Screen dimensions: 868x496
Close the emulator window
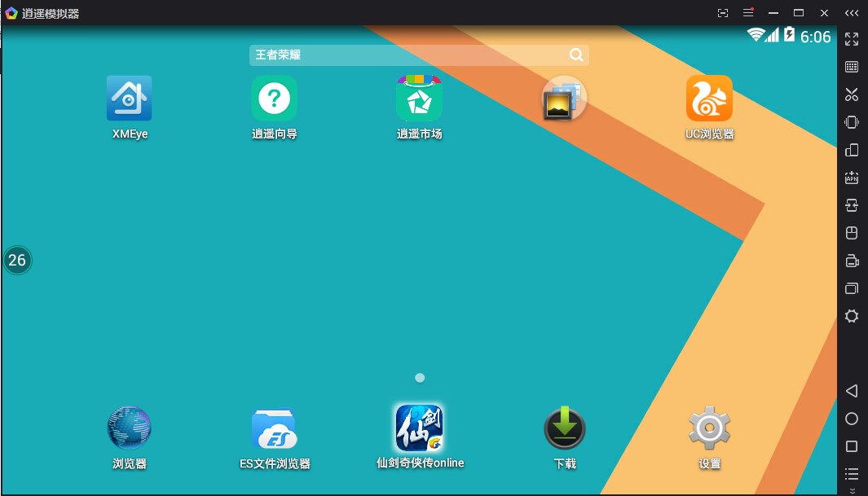[824, 13]
